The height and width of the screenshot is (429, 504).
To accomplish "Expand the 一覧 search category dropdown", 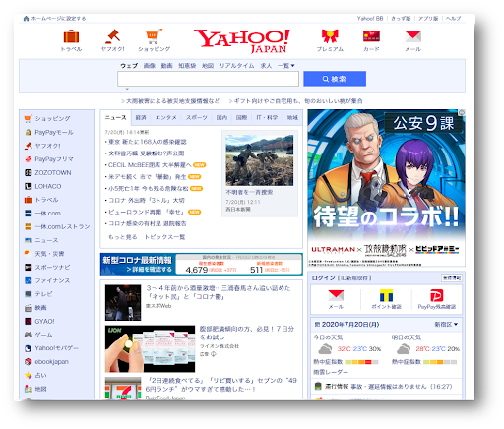I will 286,66.
